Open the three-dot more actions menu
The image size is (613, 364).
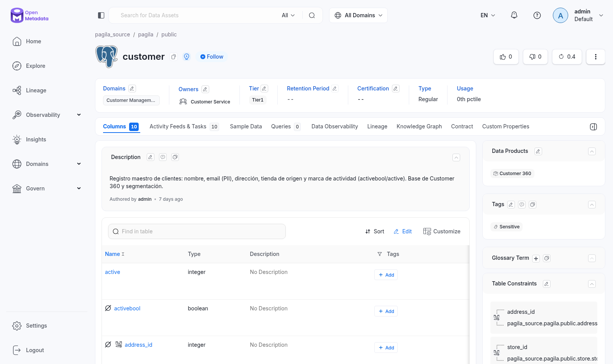596,57
